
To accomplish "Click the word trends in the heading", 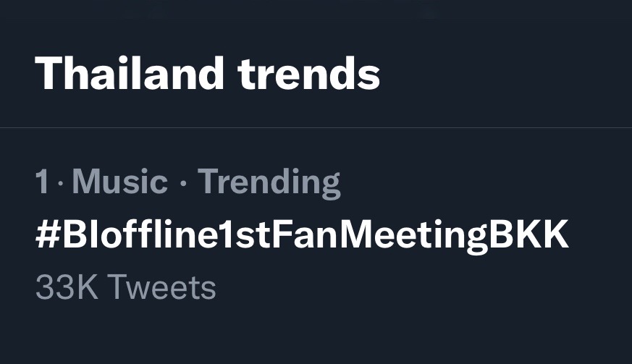I will pyautogui.click(x=309, y=74).
